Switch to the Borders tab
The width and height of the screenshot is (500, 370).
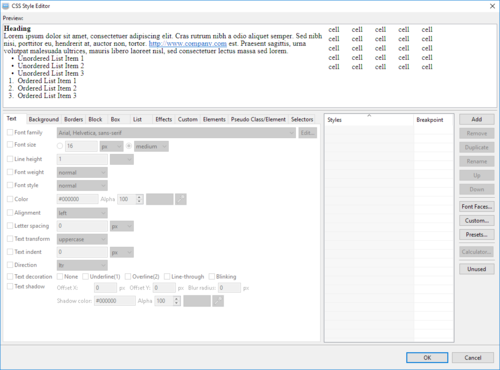73,119
